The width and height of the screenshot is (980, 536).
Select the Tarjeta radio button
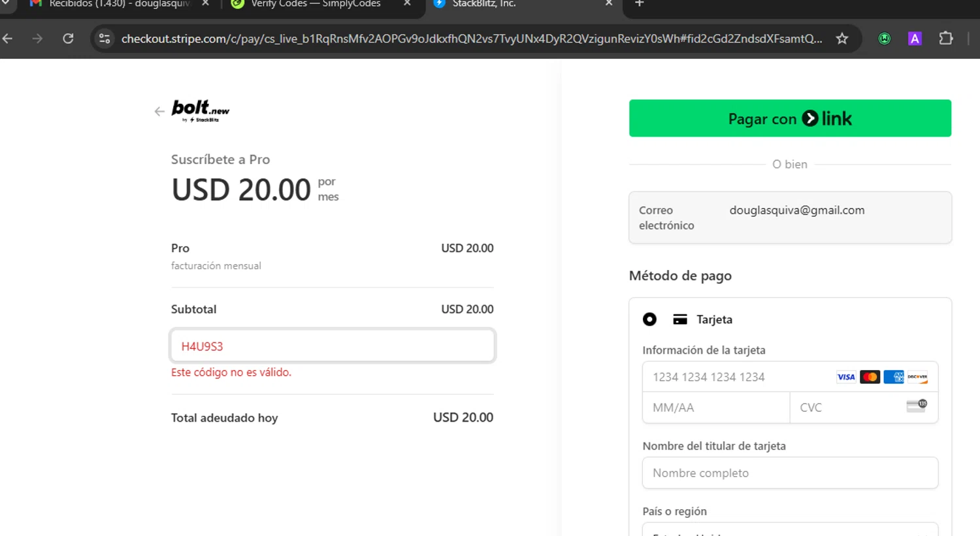click(649, 319)
